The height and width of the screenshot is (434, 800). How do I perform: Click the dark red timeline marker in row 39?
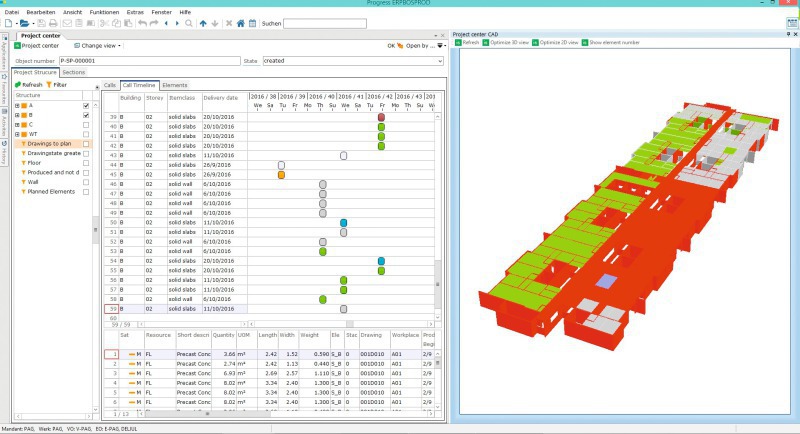point(381,117)
